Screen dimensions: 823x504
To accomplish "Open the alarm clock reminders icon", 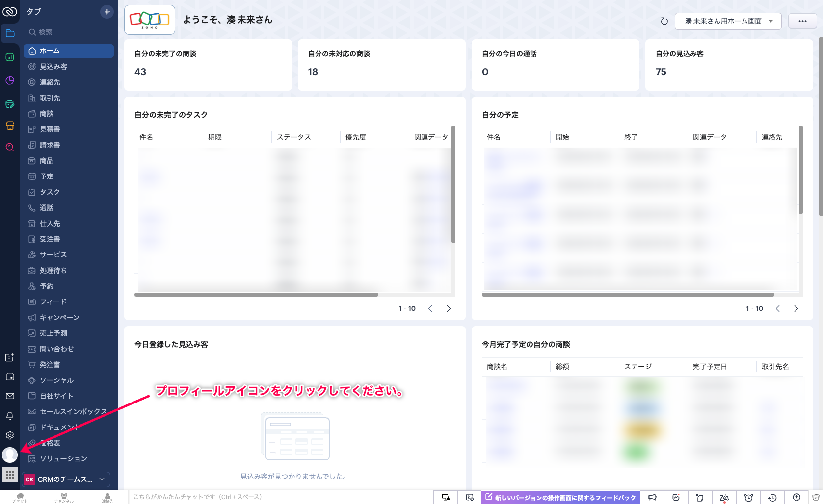I will click(748, 498).
